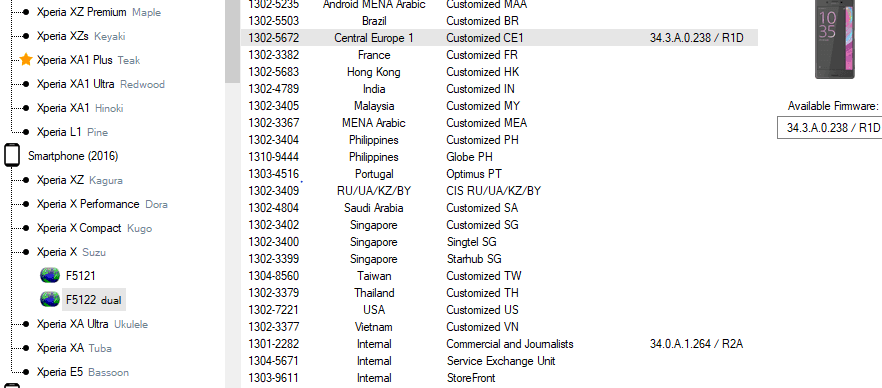The width and height of the screenshot is (882, 388).
Task: Click the phone icon beside Smartphone (2016)
Action: pos(12,156)
